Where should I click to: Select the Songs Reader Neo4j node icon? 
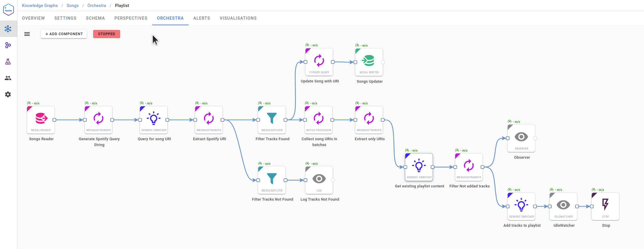[41, 118]
